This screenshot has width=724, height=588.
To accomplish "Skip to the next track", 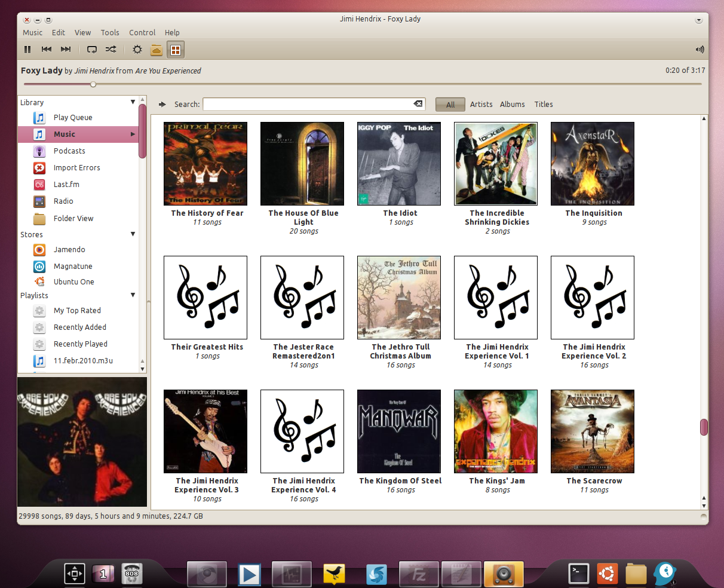I will point(66,50).
